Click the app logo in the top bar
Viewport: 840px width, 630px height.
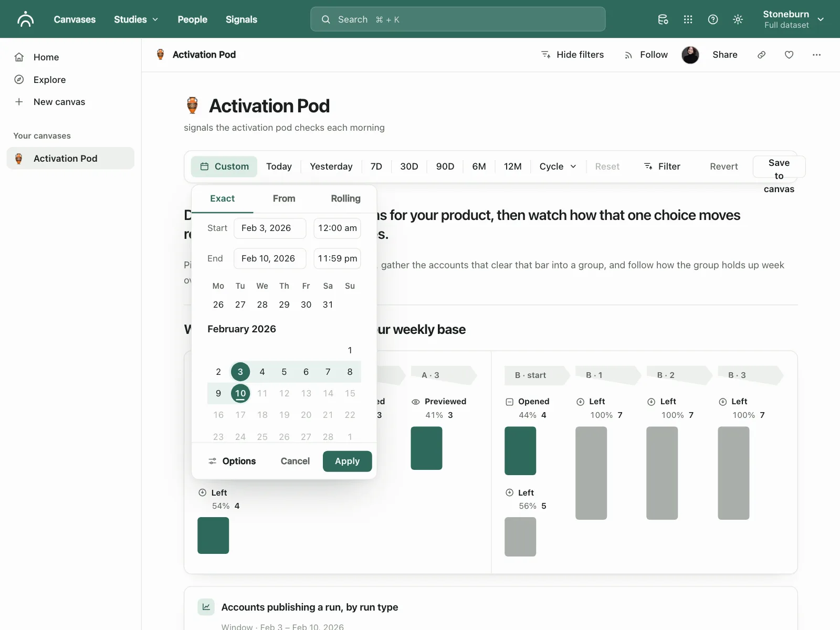25,19
